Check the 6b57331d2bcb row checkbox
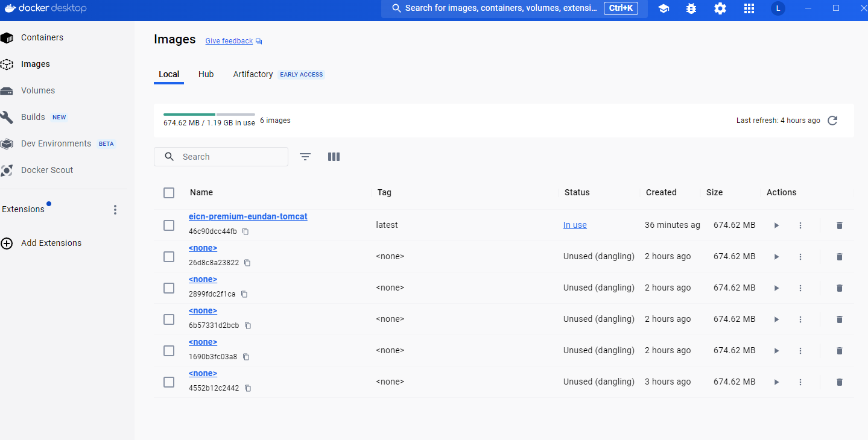Image resolution: width=868 pixels, height=440 pixels. pyautogui.click(x=169, y=319)
